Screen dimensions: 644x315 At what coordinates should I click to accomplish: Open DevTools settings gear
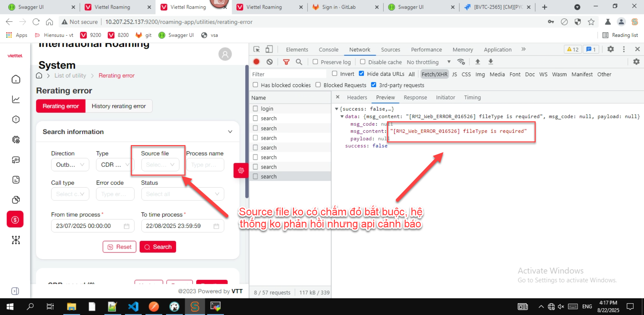(x=610, y=49)
